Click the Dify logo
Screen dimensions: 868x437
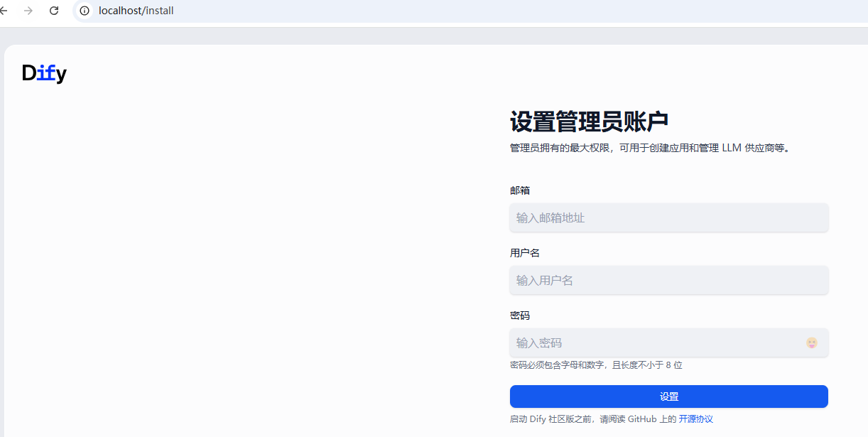[x=44, y=73]
